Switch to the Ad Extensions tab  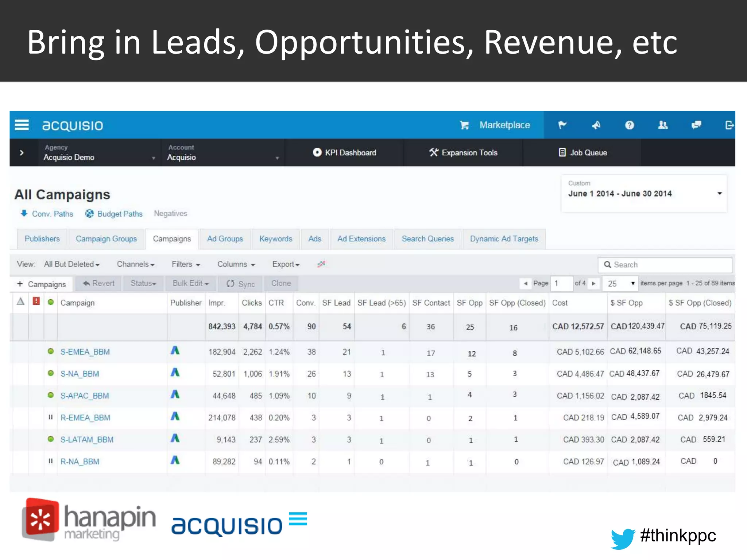(x=361, y=239)
